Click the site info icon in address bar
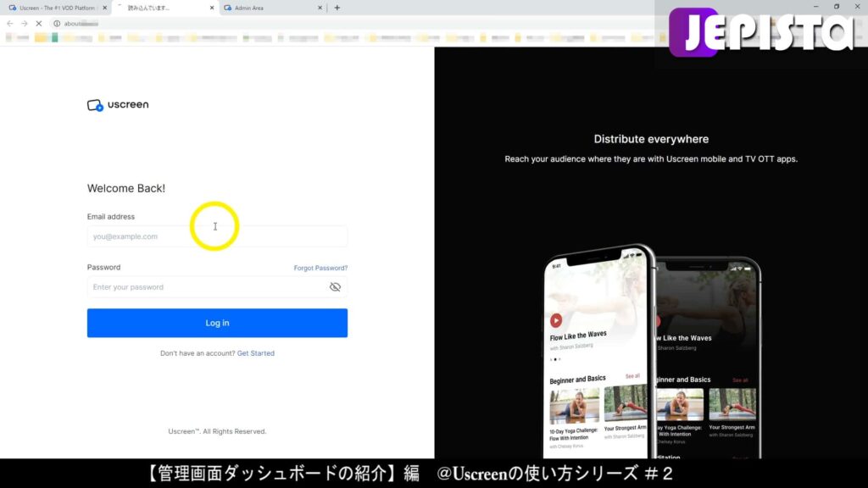 [57, 23]
